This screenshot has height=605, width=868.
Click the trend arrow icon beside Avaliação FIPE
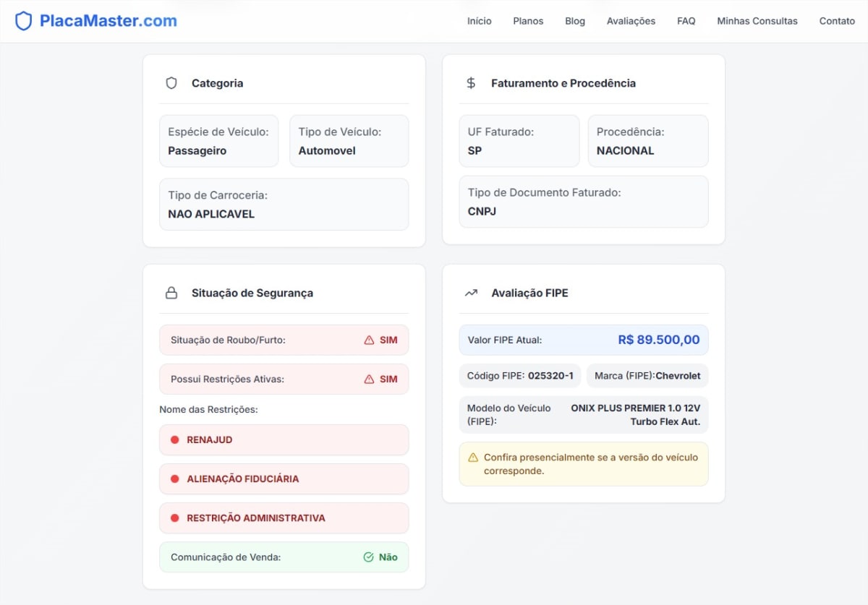pos(471,293)
